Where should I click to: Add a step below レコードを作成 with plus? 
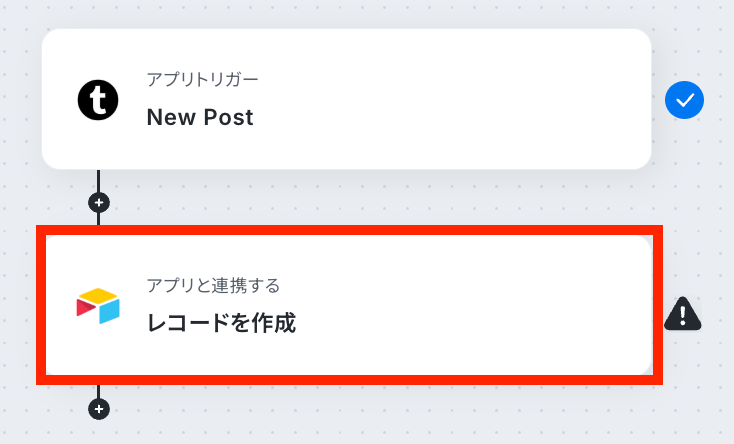98,409
